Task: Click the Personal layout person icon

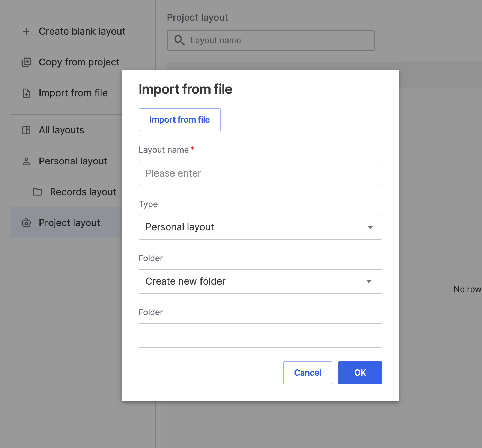Action: click(26, 161)
